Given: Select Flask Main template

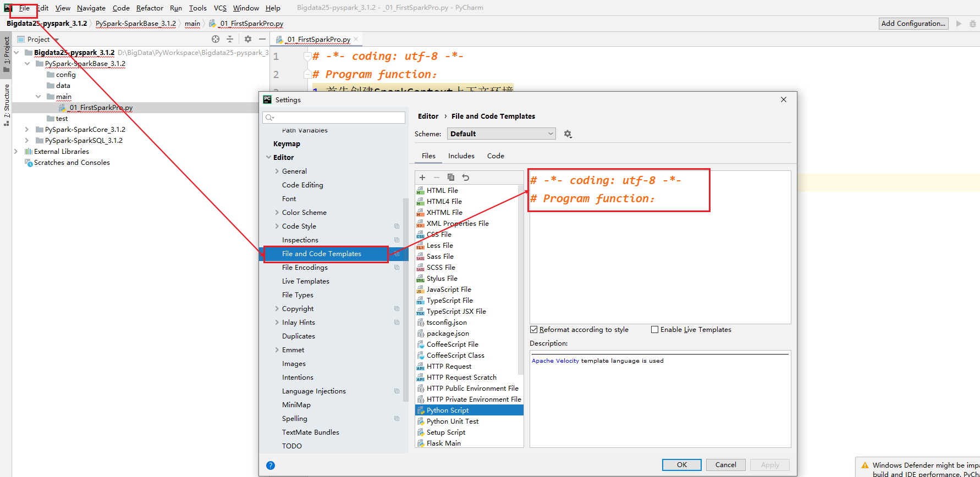Looking at the screenshot, I should click(469, 443).
